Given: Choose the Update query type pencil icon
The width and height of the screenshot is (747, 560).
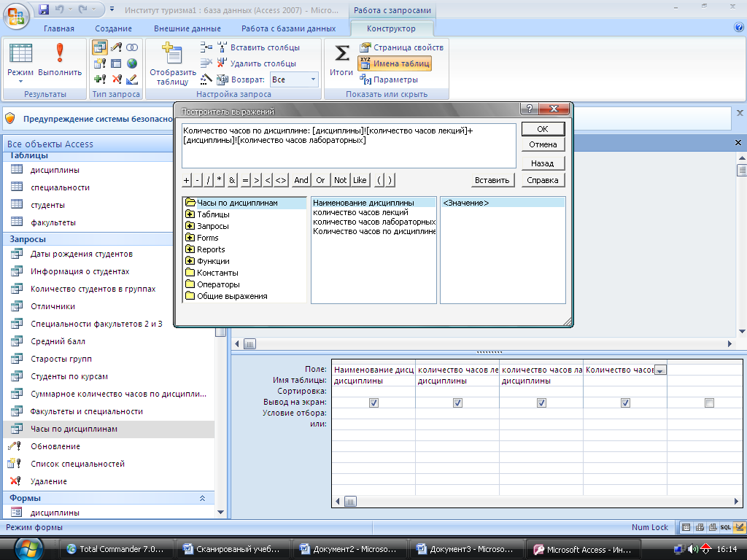Looking at the screenshot, I should [116, 47].
